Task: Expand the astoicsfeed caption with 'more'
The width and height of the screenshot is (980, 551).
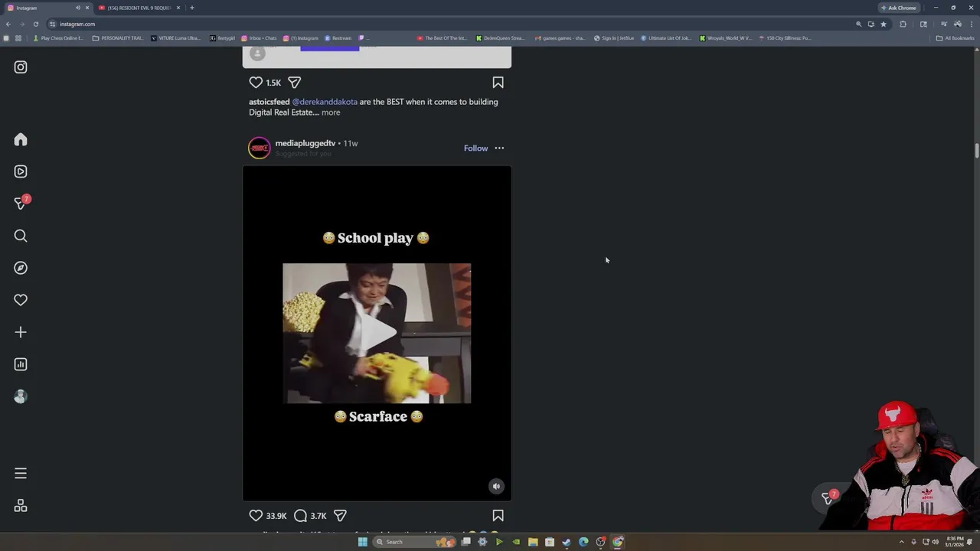Action: click(331, 112)
